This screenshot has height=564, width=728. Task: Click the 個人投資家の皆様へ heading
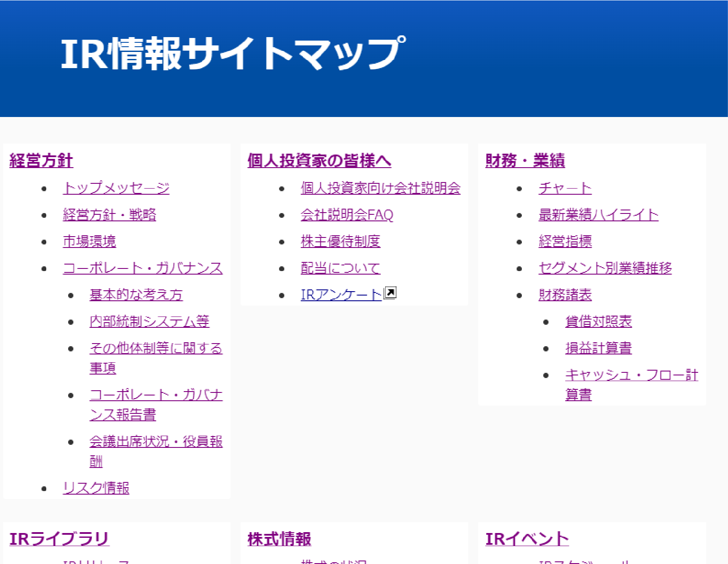point(319,161)
